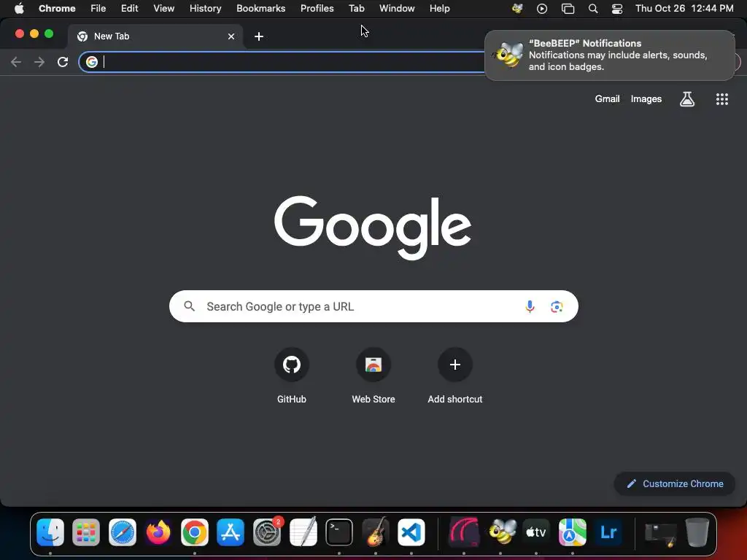Click the Stage Manager windows menu bar icon
The width and height of the screenshot is (747, 560).
click(x=568, y=9)
